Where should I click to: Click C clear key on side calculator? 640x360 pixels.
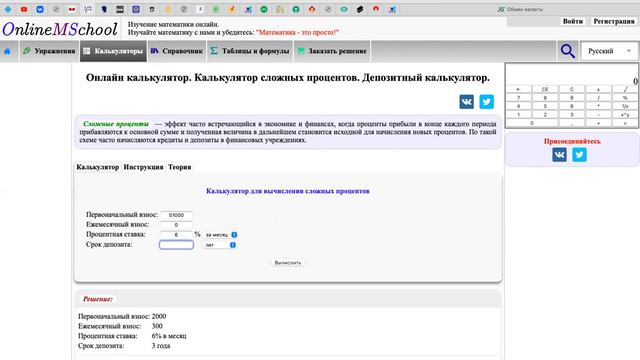point(572,89)
